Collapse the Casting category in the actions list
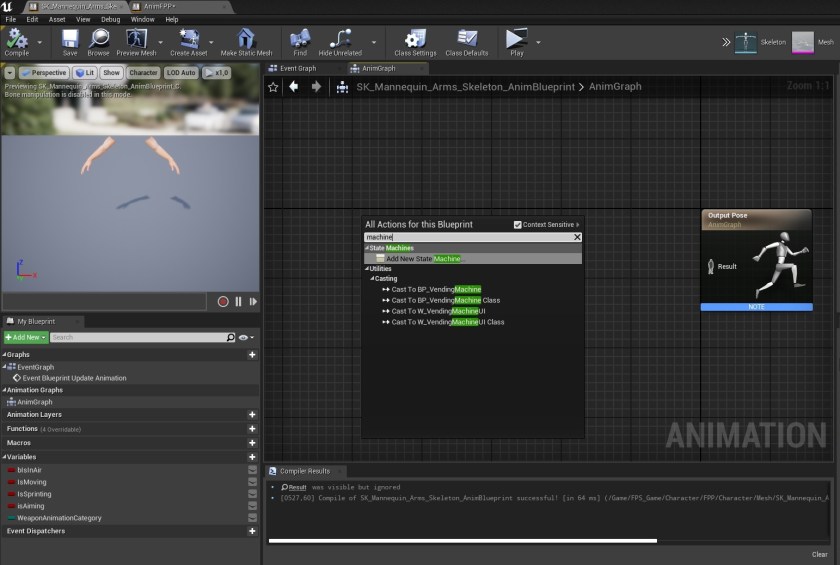 click(373, 279)
